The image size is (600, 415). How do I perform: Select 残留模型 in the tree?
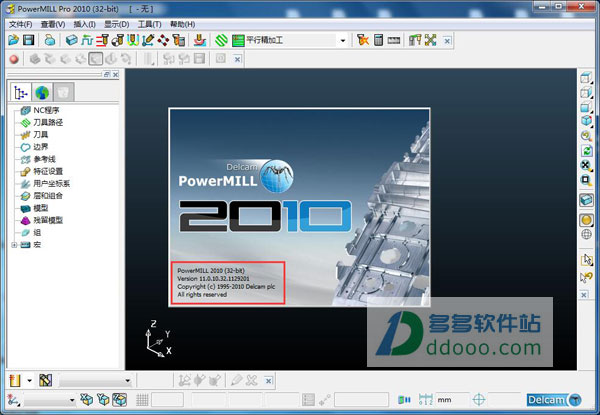click(48, 220)
